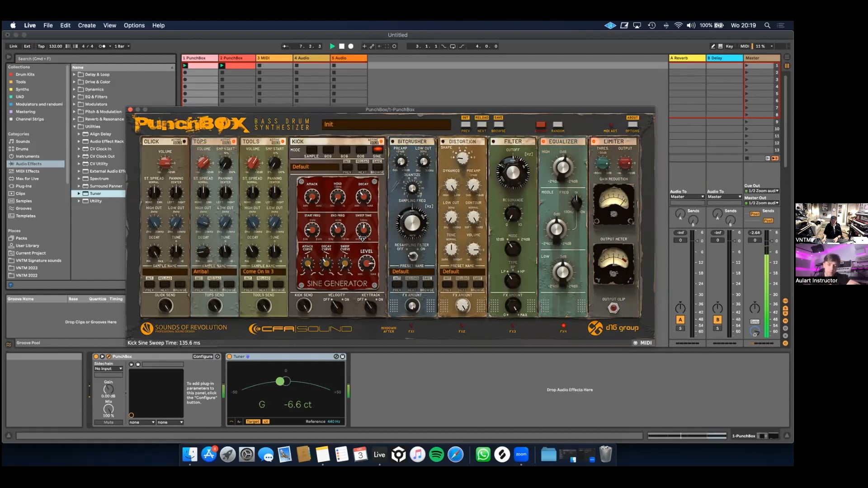868x488 pixels.
Task: Switch Tuner to histogram view icon
Action: coord(239,422)
